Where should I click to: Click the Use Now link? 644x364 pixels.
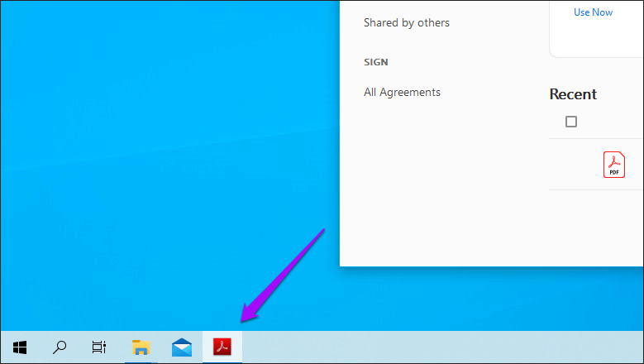[x=593, y=12]
